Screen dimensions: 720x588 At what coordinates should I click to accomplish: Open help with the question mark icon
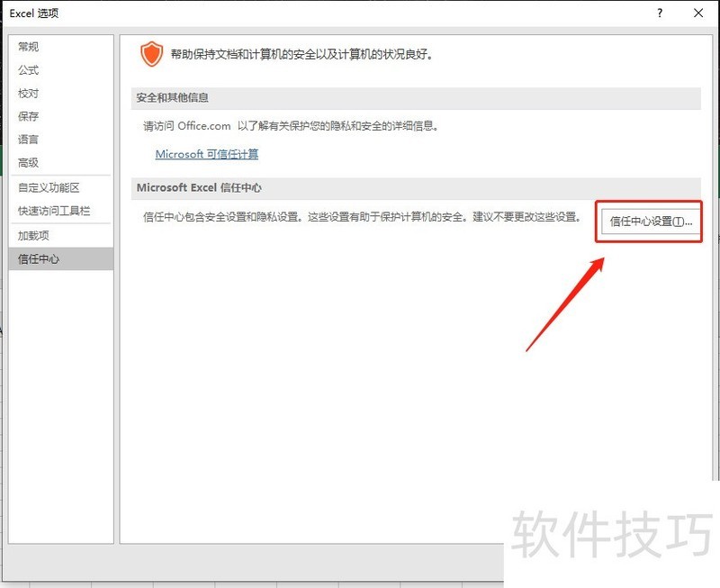pyautogui.click(x=661, y=13)
